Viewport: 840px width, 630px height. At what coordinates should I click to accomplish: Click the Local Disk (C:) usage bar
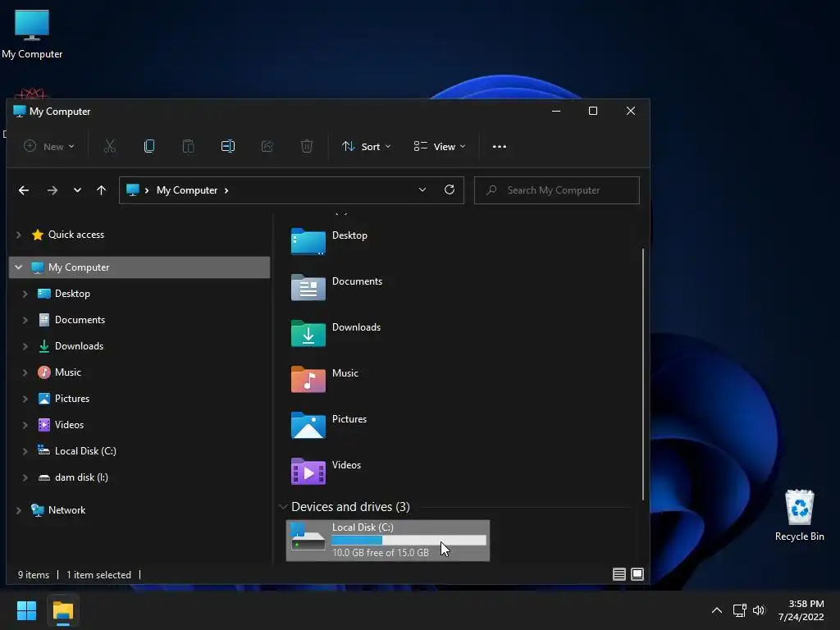point(409,541)
